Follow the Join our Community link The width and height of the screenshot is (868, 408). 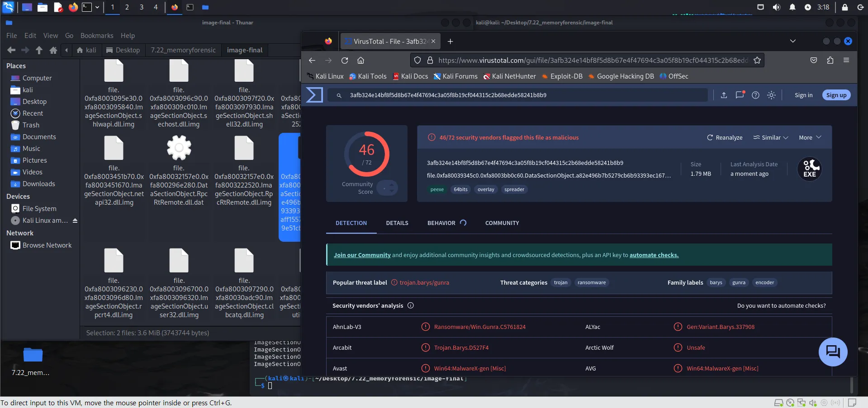(362, 255)
